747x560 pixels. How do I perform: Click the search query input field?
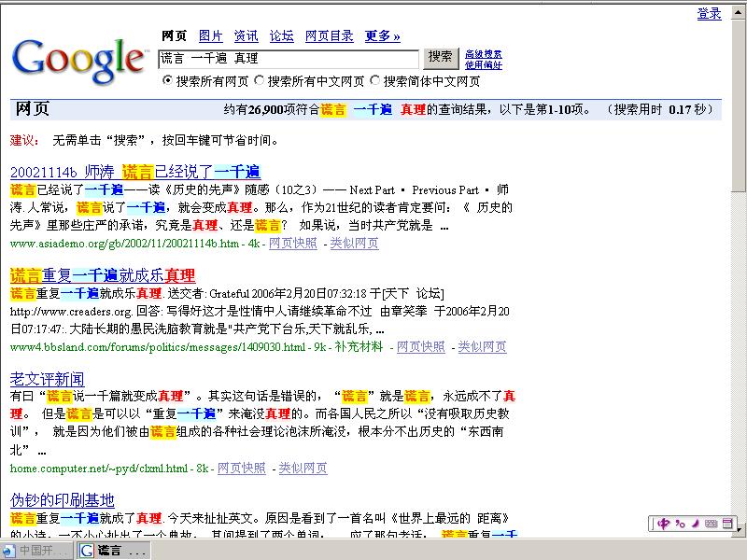coord(289,59)
